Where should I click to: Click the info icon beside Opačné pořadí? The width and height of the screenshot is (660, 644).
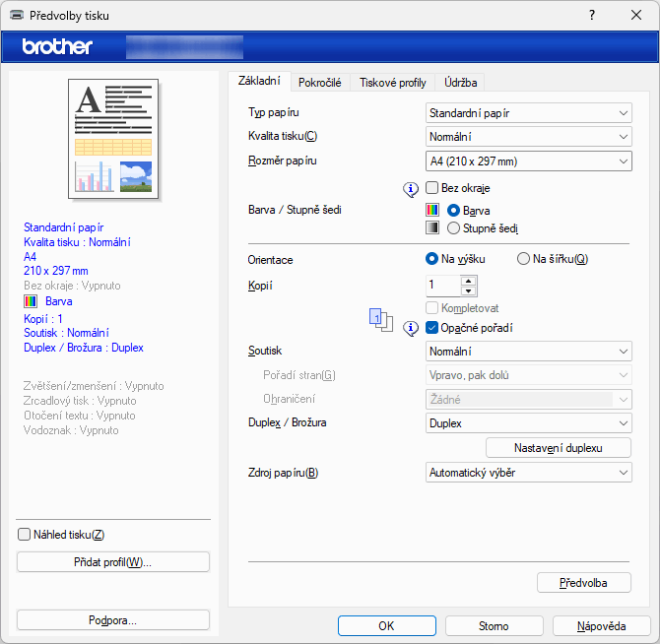point(411,329)
